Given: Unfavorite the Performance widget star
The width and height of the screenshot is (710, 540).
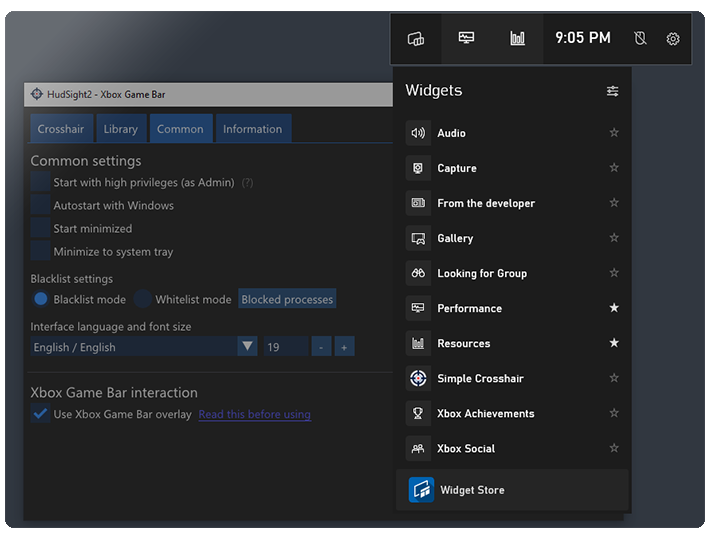Looking at the screenshot, I should pos(614,308).
